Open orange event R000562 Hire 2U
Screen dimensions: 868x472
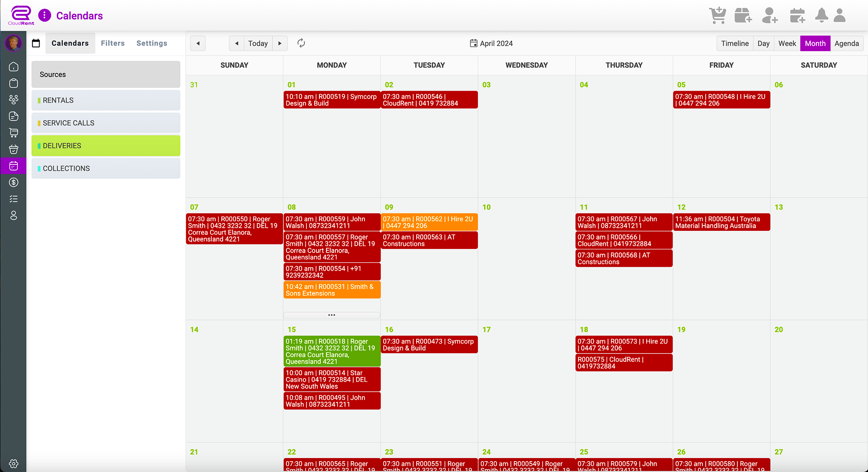point(429,222)
